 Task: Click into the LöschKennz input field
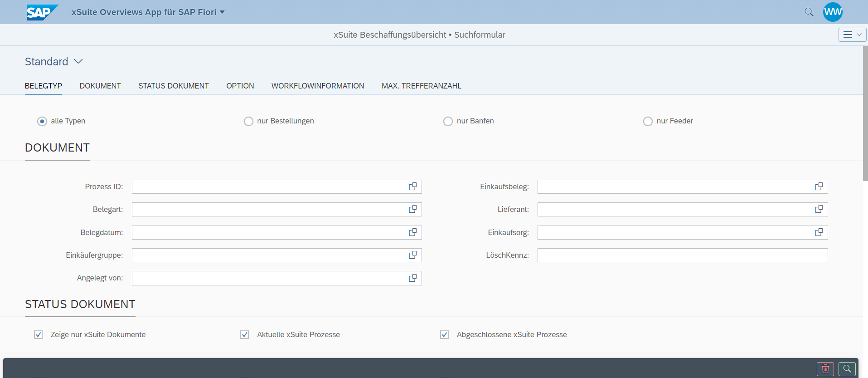tap(682, 255)
